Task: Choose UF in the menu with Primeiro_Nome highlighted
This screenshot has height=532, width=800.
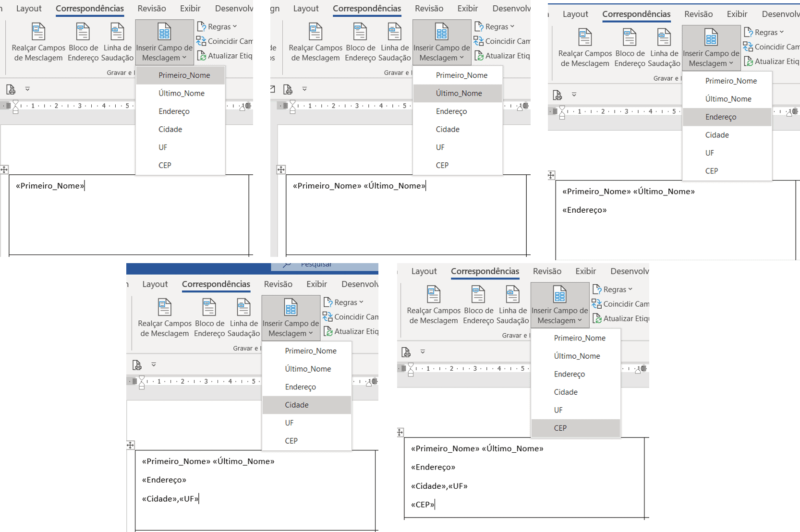Action: click(x=181, y=147)
